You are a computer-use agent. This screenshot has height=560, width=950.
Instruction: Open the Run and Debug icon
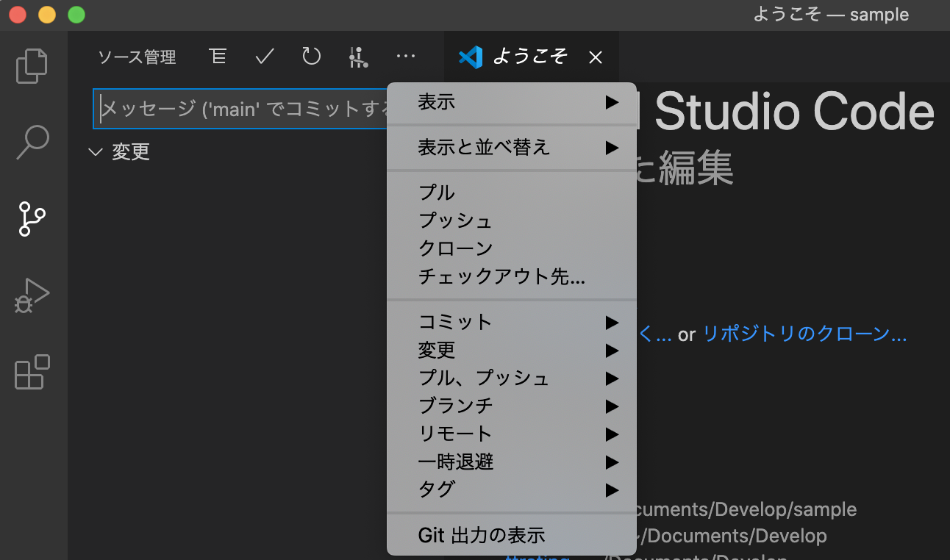[32, 296]
